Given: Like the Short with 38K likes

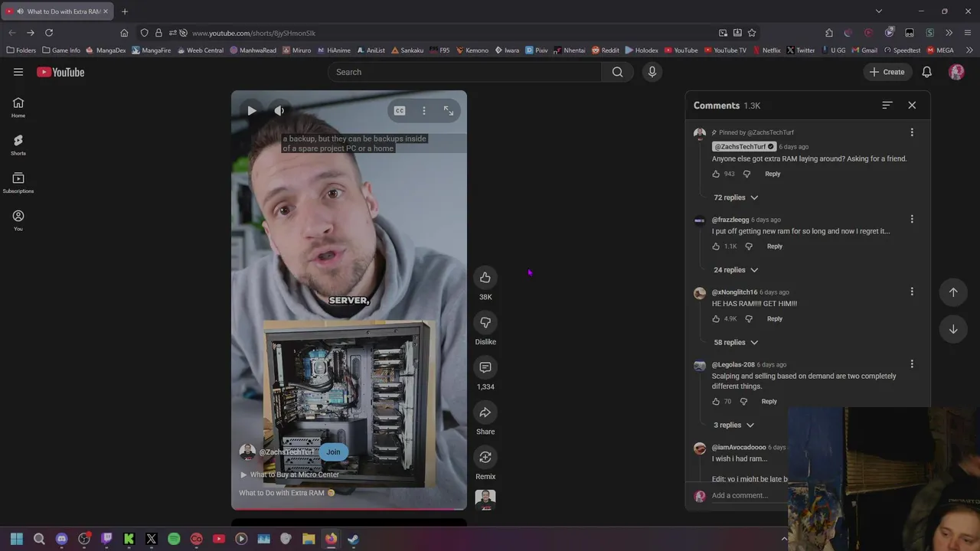Looking at the screenshot, I should point(485,277).
